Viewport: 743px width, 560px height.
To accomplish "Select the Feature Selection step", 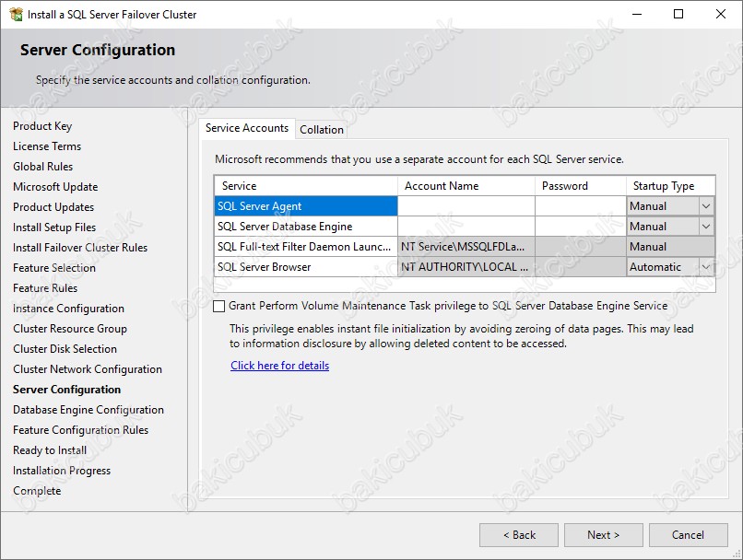I will pyautogui.click(x=54, y=268).
